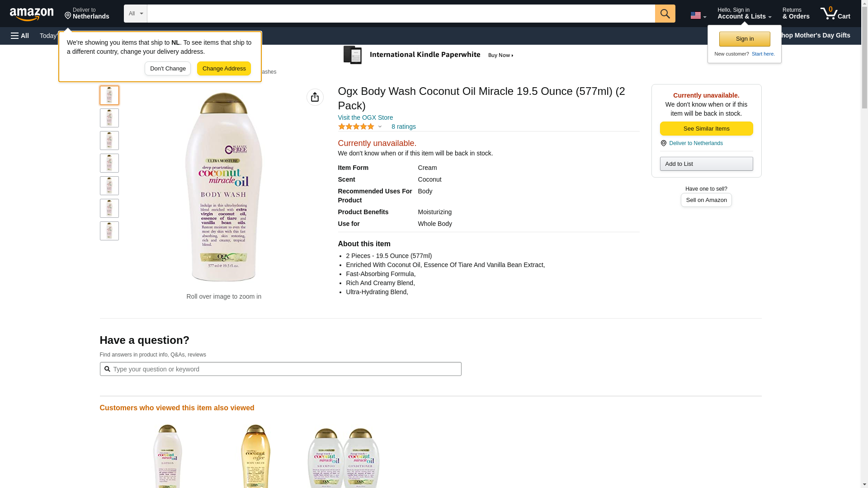
Task: Click the Change Address button
Action: point(224,69)
